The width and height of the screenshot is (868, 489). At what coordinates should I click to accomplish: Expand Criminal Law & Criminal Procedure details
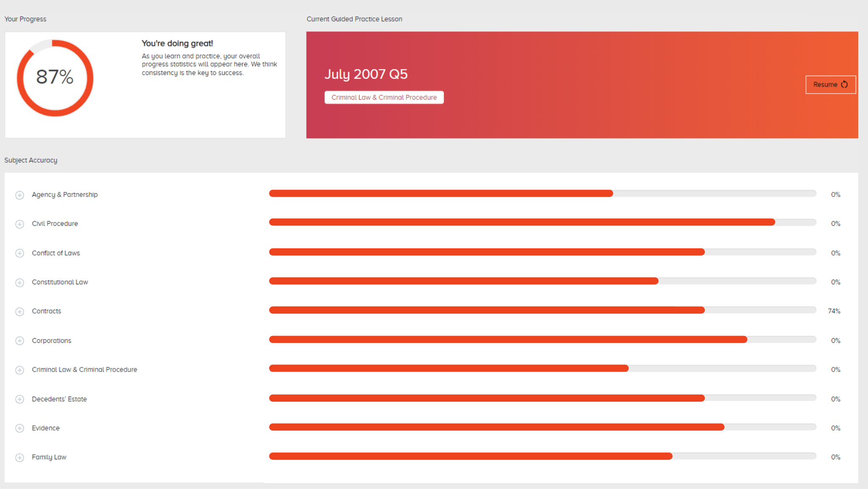click(19, 370)
